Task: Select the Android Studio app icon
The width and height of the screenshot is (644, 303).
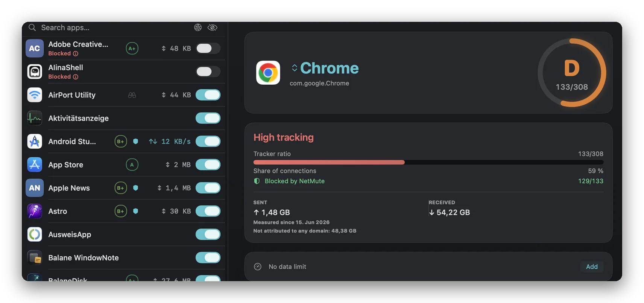Action: [x=35, y=142]
